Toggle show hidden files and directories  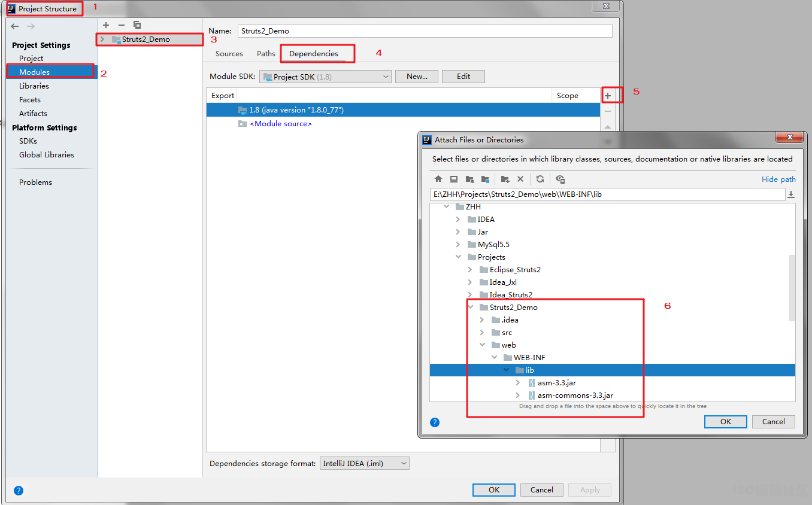point(560,179)
